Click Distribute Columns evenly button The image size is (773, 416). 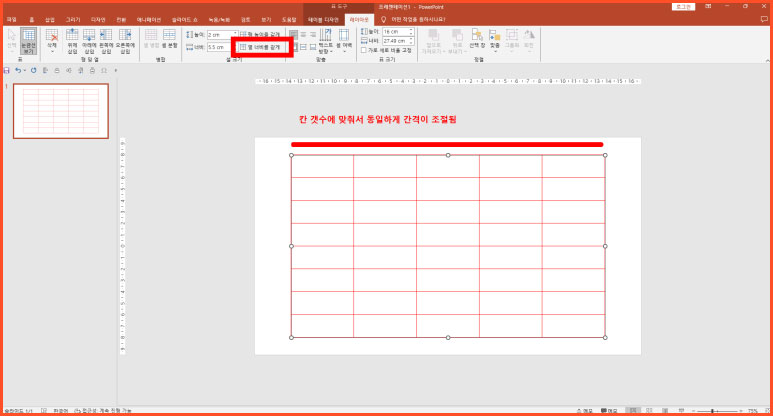click(260, 47)
